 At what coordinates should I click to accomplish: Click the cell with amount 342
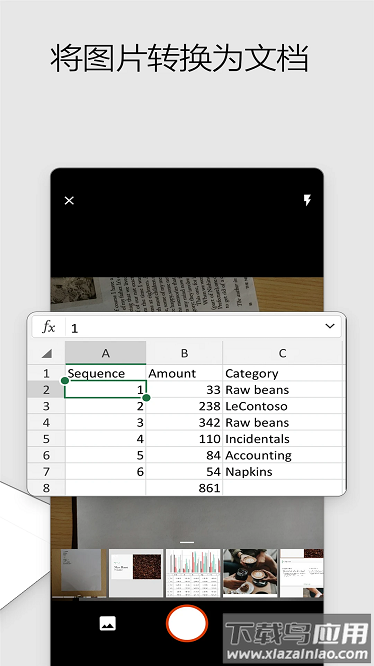[x=184, y=423]
